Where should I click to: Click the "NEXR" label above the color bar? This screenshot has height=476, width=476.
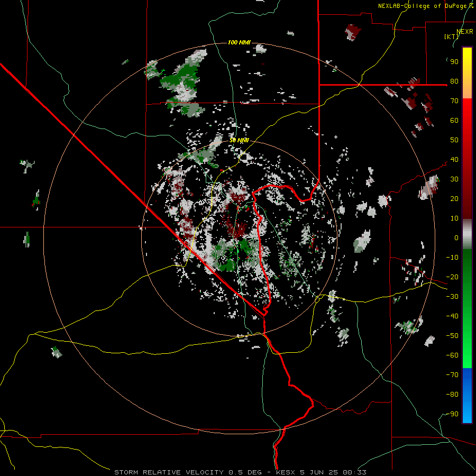point(465,32)
